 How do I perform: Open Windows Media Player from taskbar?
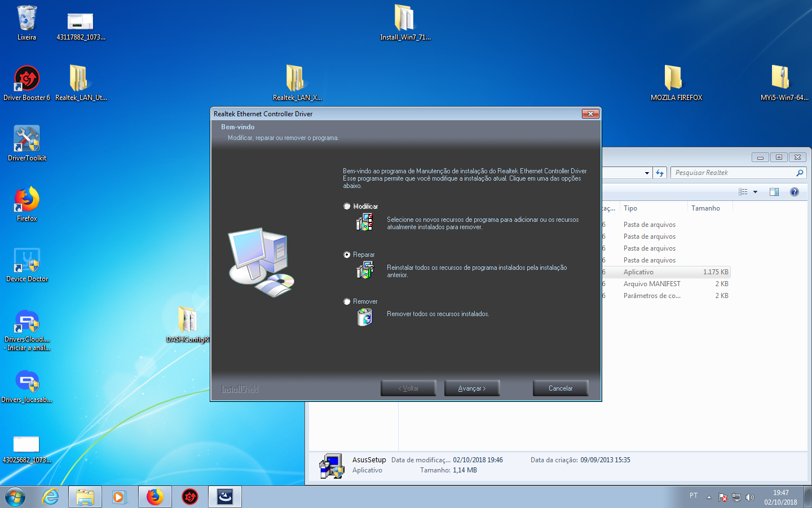tap(119, 497)
